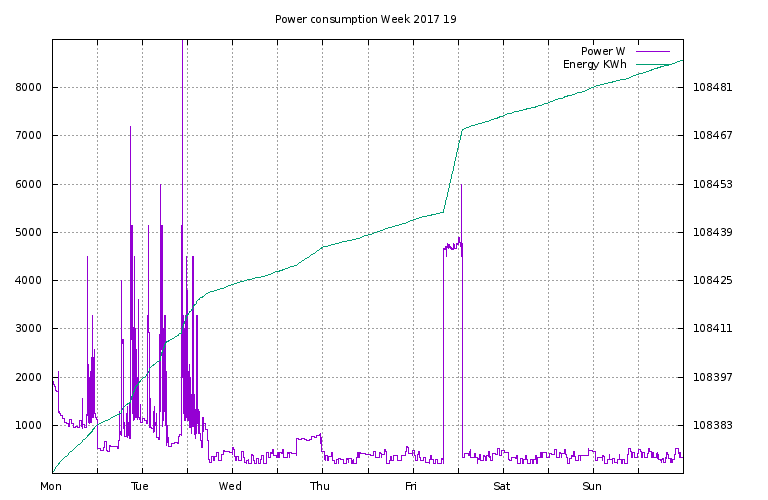Screen dimensions: 768x500
Task: Click the 'Mon' x-axis label
Action: pyautogui.click(x=51, y=486)
